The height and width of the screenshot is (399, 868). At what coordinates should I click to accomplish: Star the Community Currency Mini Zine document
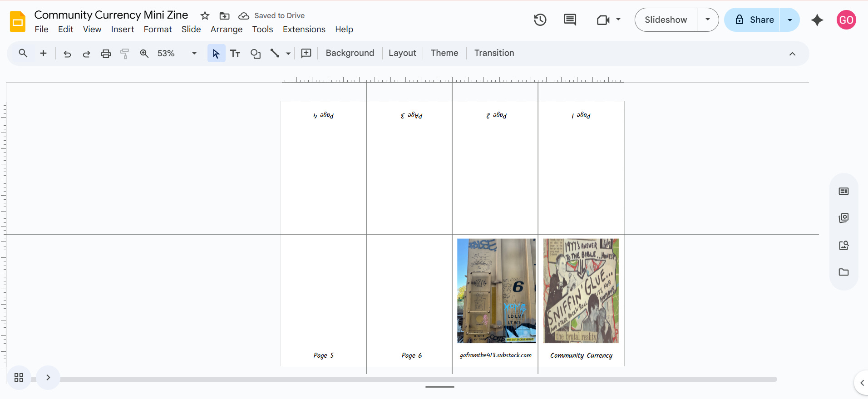(205, 16)
